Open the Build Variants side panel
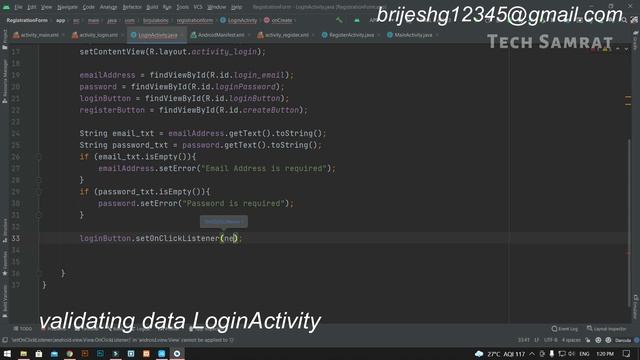 (5, 302)
